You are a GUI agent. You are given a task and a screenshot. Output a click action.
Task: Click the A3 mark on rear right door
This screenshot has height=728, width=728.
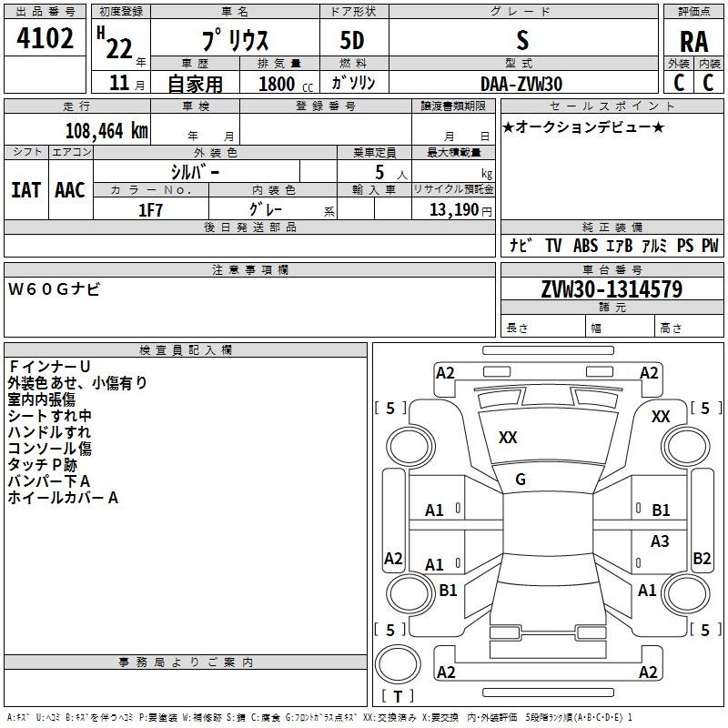click(660, 541)
